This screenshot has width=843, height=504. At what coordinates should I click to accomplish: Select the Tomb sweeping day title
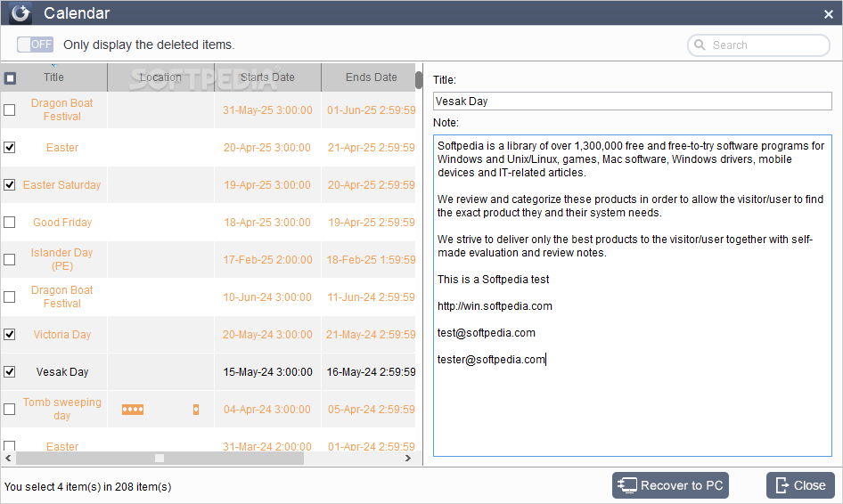click(x=61, y=409)
